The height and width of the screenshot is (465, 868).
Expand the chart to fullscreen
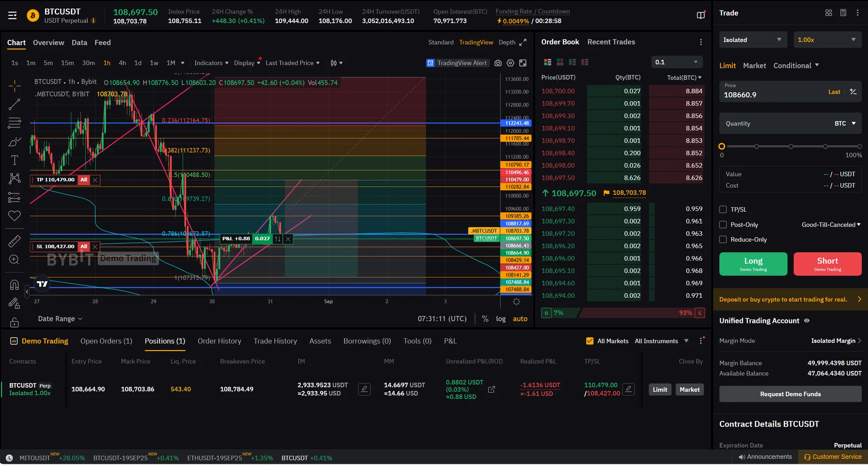(x=523, y=42)
